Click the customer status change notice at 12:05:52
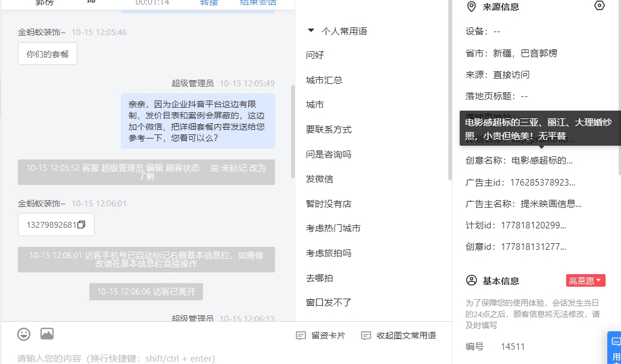 tap(146, 172)
